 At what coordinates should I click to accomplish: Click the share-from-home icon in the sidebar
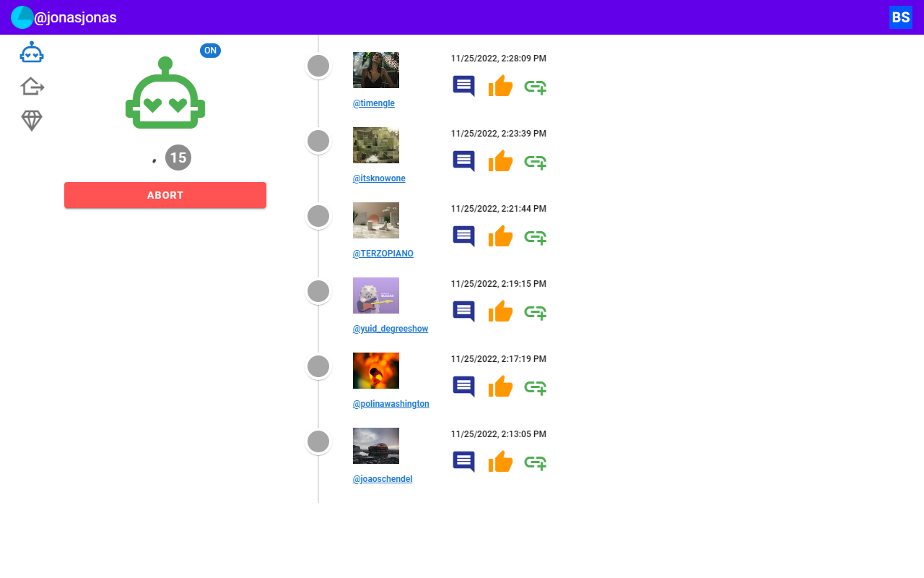[x=32, y=86]
